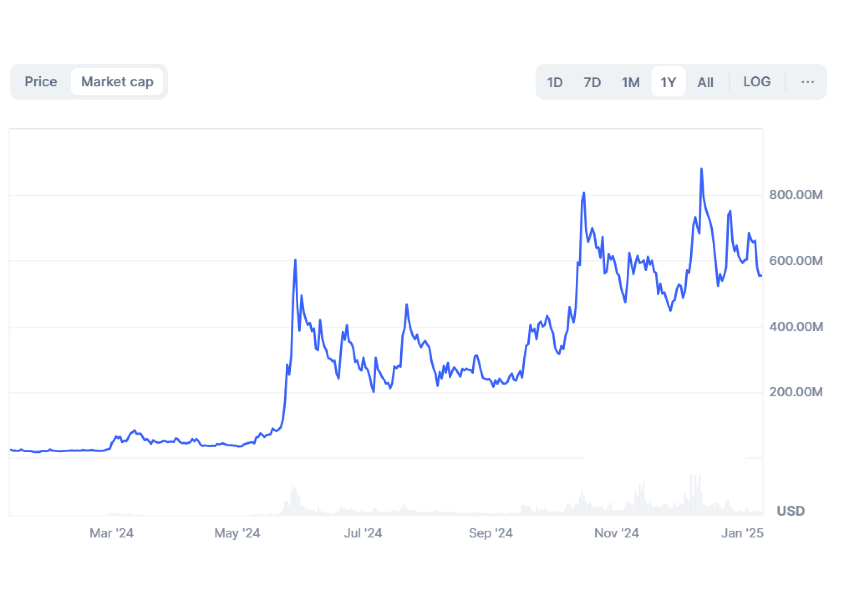The height and width of the screenshot is (616, 844).
Task: Select the 1Y time range
Action: [668, 82]
